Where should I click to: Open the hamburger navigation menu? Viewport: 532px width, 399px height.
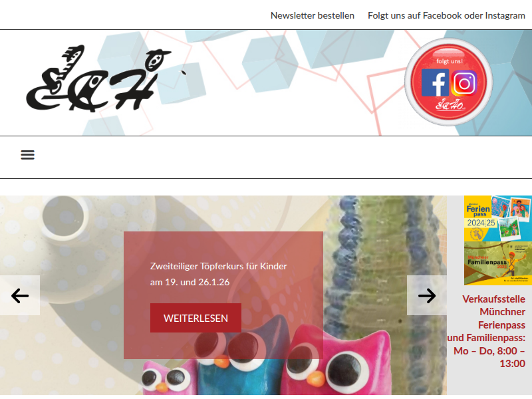coord(27,155)
